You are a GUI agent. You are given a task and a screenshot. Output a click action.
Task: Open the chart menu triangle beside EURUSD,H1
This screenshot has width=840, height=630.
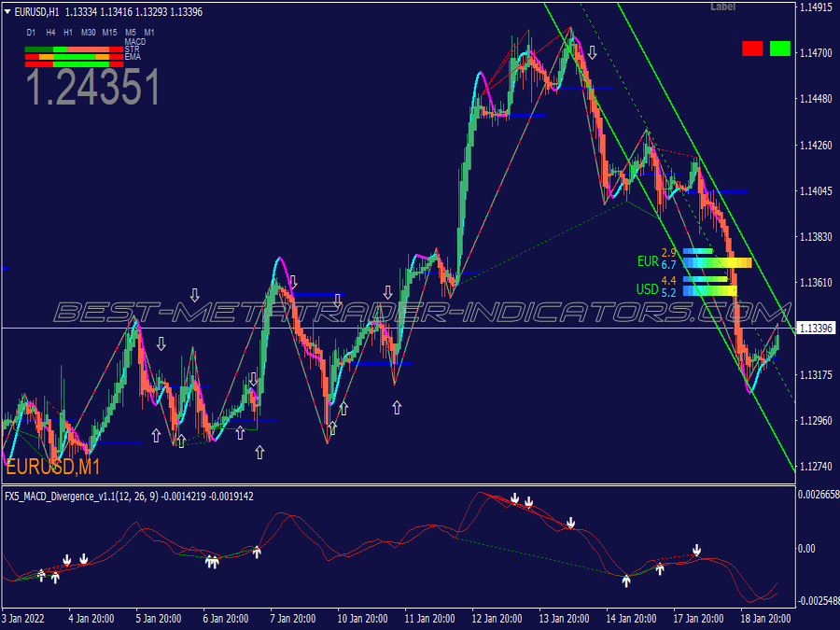click(x=7, y=12)
